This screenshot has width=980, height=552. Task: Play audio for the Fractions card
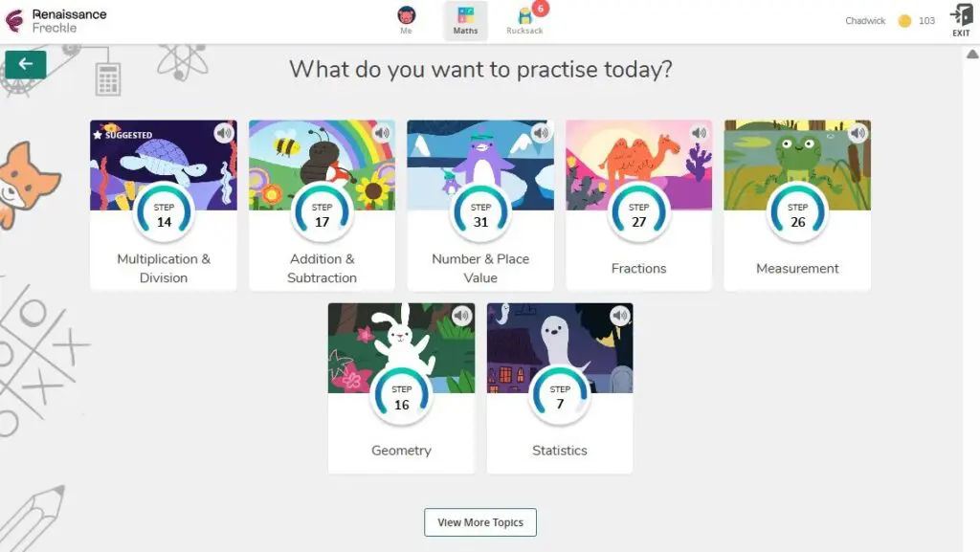700,133
